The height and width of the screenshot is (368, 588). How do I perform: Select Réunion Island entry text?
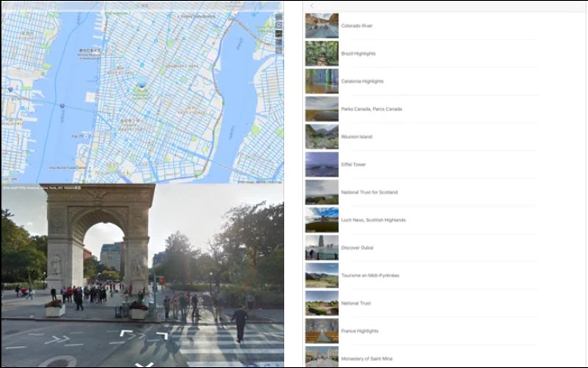(356, 137)
